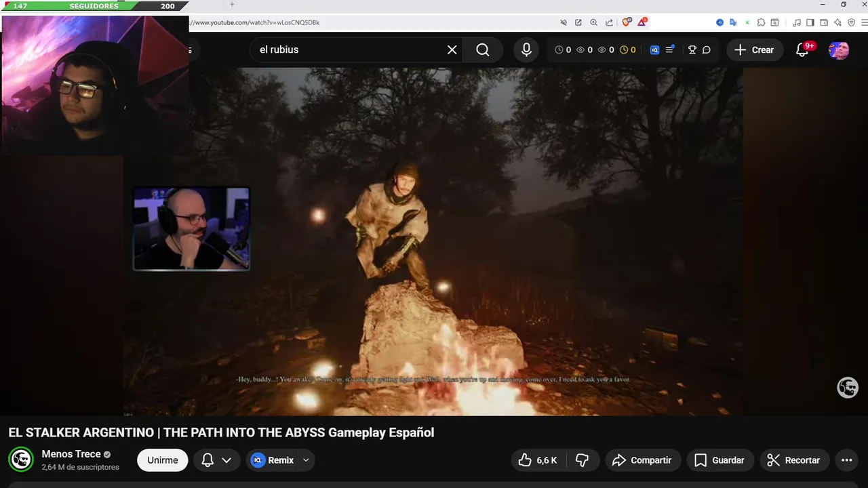Click the magnifier search button
Image resolution: width=868 pixels, height=488 pixels.
(x=483, y=49)
